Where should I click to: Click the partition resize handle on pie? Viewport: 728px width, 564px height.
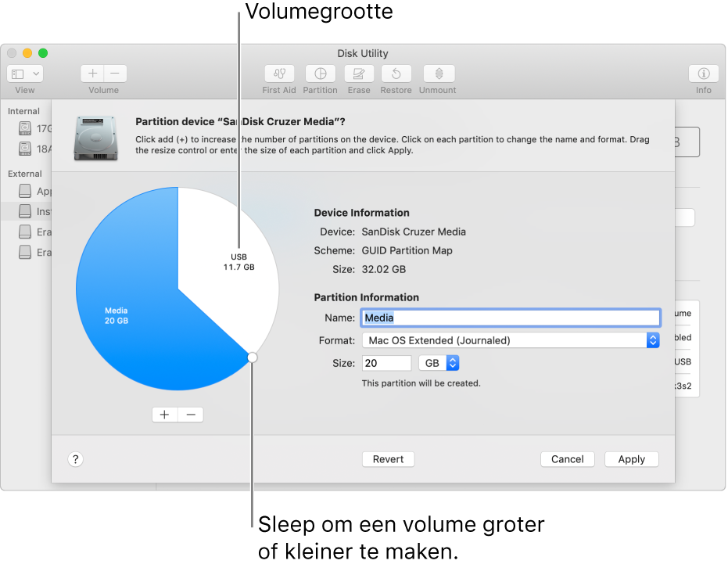pyautogui.click(x=252, y=357)
